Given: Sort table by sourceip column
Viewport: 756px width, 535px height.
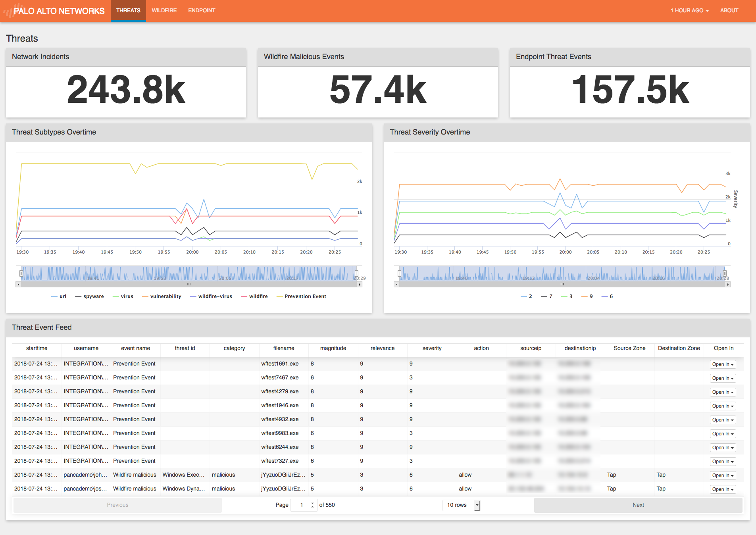Looking at the screenshot, I should pyautogui.click(x=531, y=348).
